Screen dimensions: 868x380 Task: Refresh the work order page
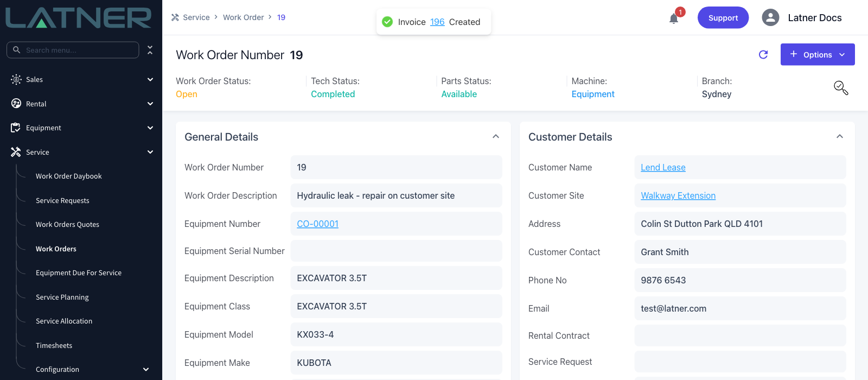(763, 54)
